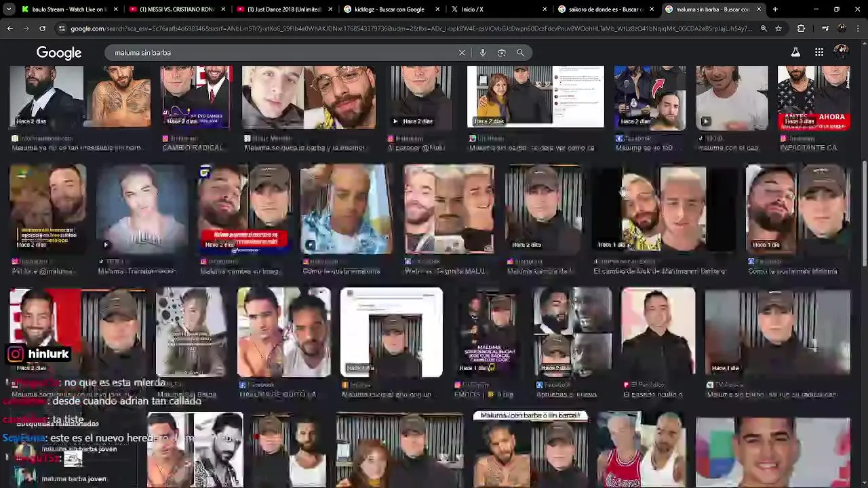Viewport: 868px width, 488px height.
Task: Open the 'El cambio de look de Maluma' caption link
Action: pos(659,271)
